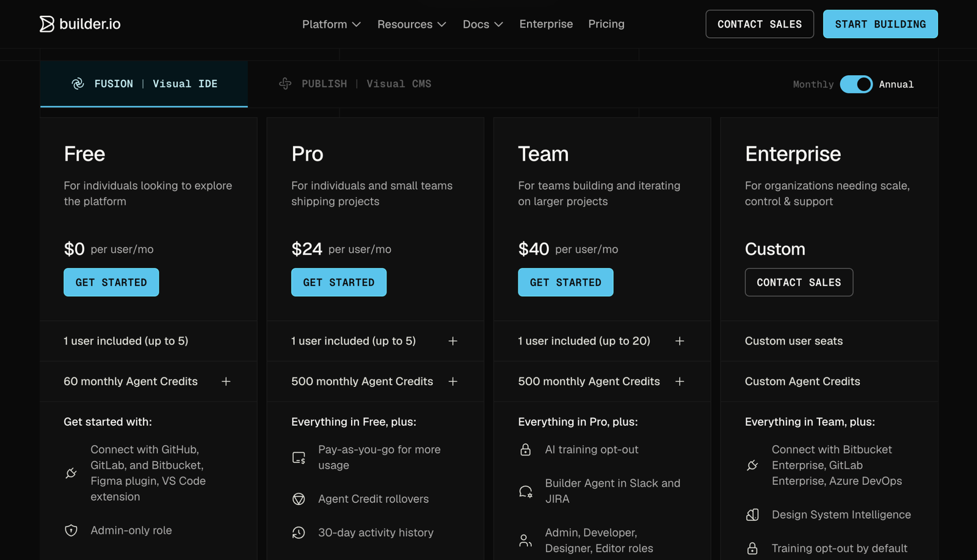This screenshot has width=977, height=560.
Task: Click Get Started under the Free plan
Action: [111, 282]
